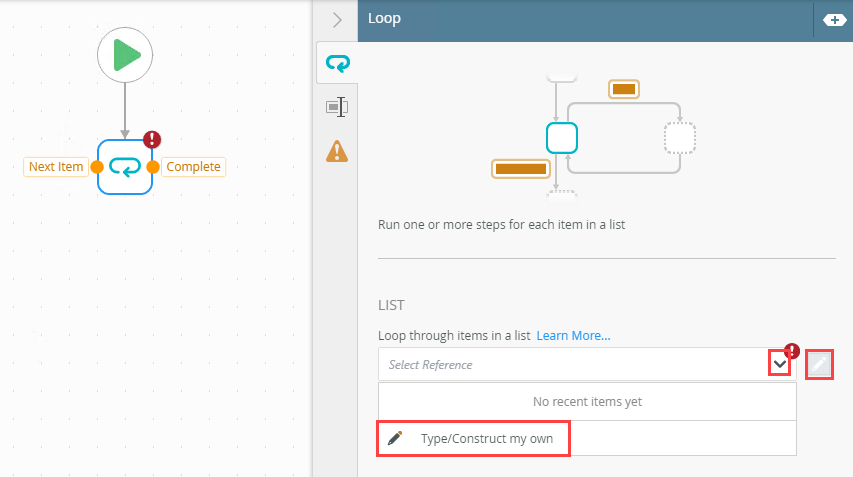Click the orange Next Item connector dot
Image resolution: width=853 pixels, height=477 pixels.
97,167
